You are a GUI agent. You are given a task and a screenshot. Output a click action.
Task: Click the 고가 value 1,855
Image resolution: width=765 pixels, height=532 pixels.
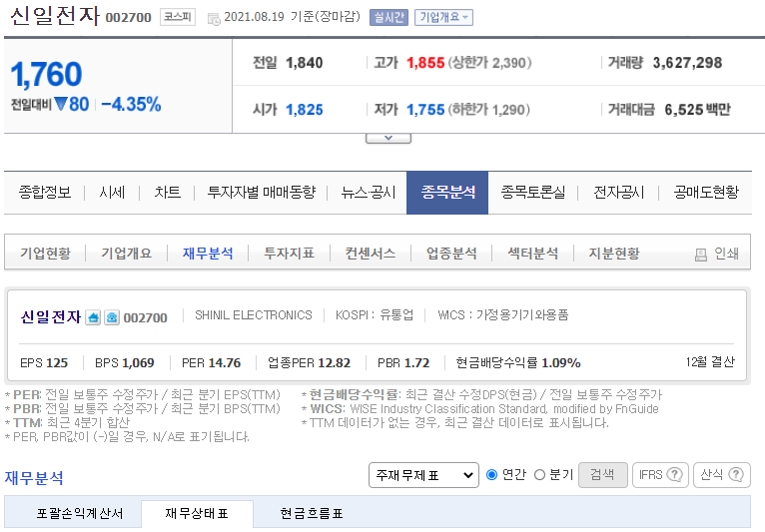425,63
